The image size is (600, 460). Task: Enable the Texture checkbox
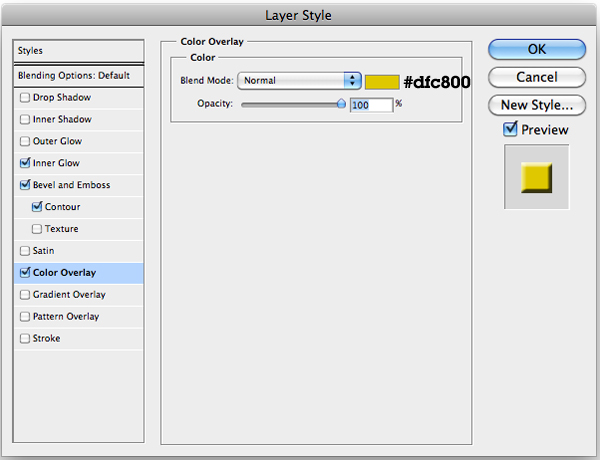[37, 229]
